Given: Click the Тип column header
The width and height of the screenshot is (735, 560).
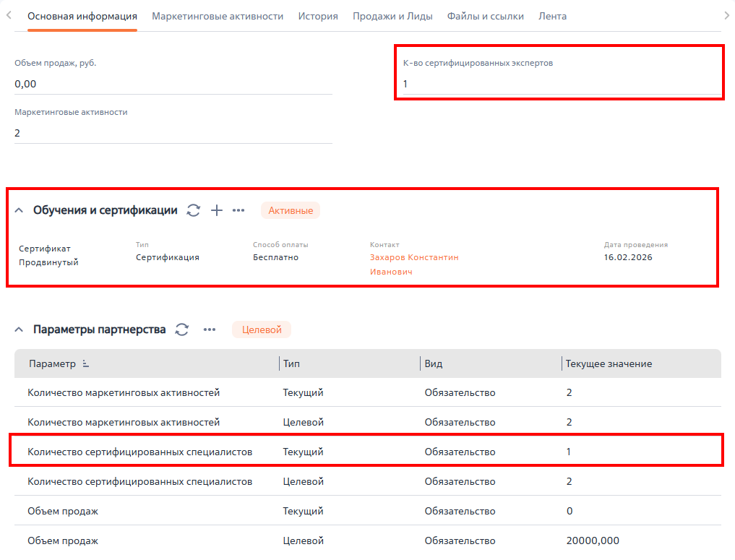Looking at the screenshot, I should (292, 364).
